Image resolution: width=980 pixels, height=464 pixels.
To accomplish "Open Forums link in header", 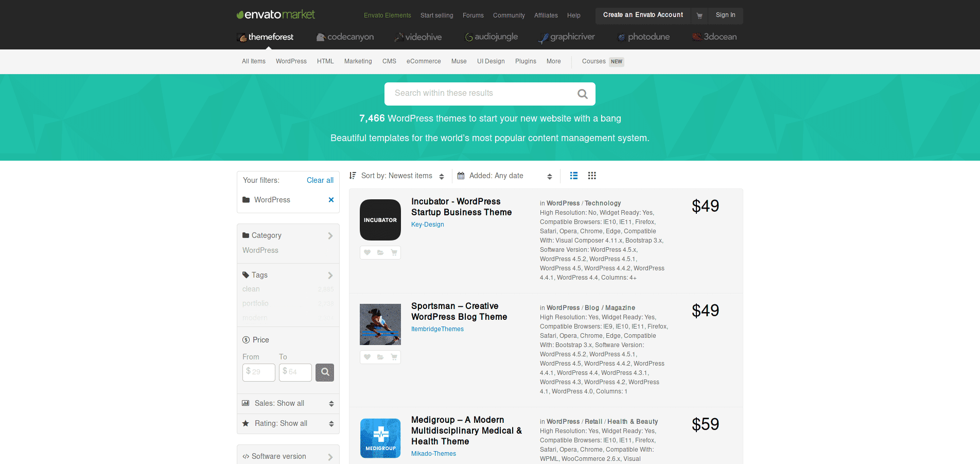I will coord(473,15).
